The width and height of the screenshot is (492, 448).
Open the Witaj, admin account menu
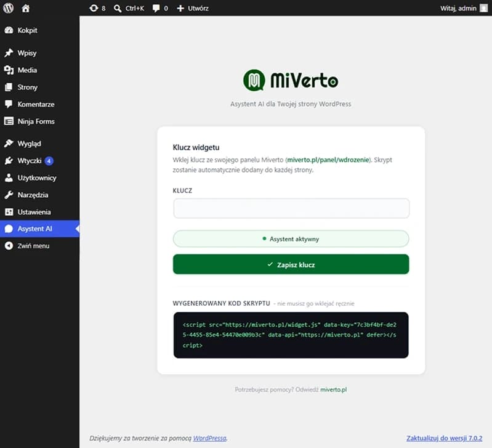pyautogui.click(x=464, y=8)
